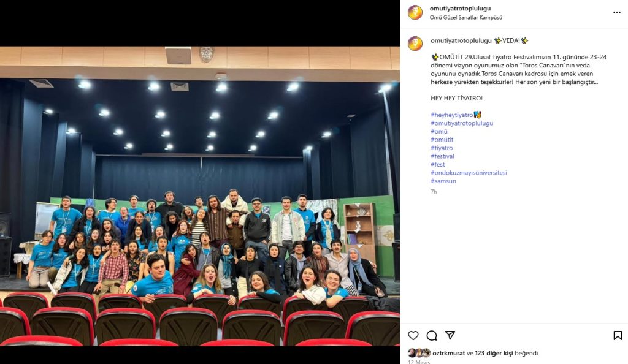Click the liker avatars next to oztrkmurat

pyautogui.click(x=419, y=353)
